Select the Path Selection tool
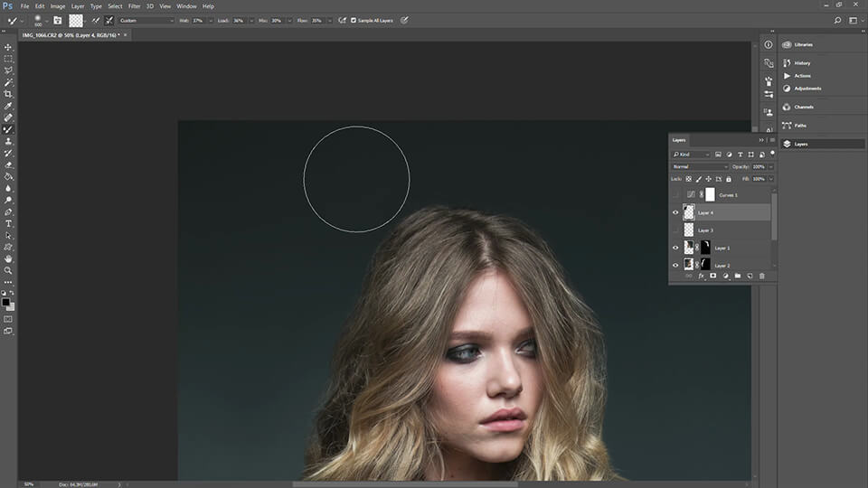868x488 pixels. click(x=8, y=235)
